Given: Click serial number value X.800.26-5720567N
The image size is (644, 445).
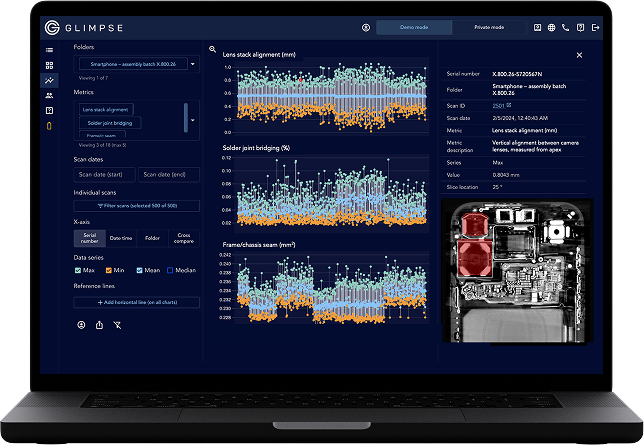Looking at the screenshot, I should pos(517,74).
